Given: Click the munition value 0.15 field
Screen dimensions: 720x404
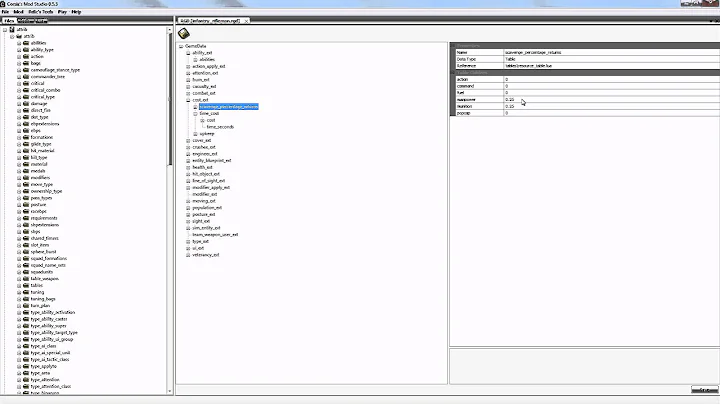Looking at the screenshot, I should [x=612, y=106].
